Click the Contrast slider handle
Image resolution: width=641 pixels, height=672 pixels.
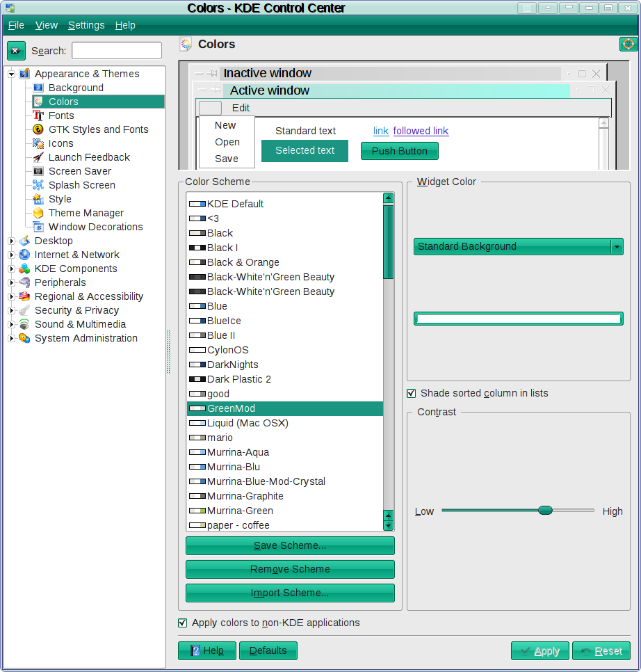click(x=545, y=510)
